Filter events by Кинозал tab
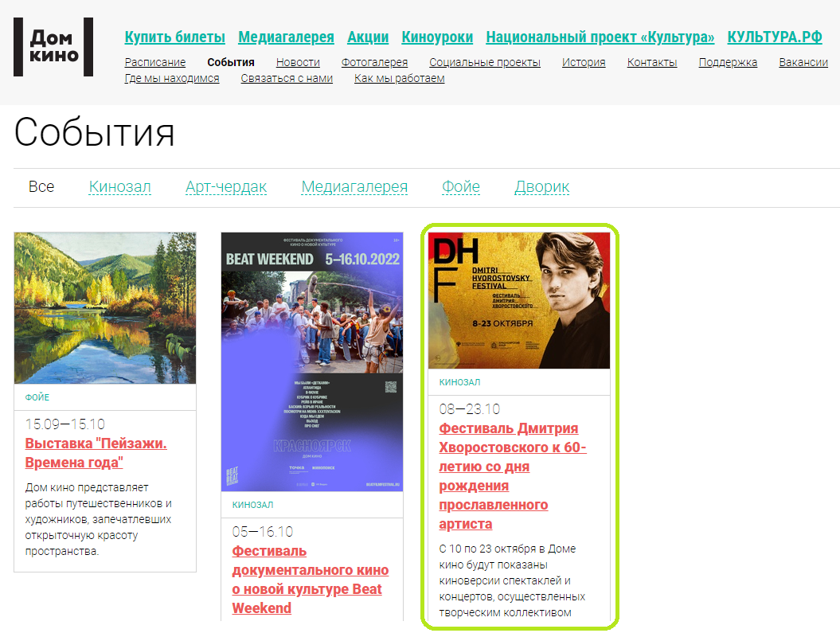Screen dimensions: 840x633 pos(119,187)
